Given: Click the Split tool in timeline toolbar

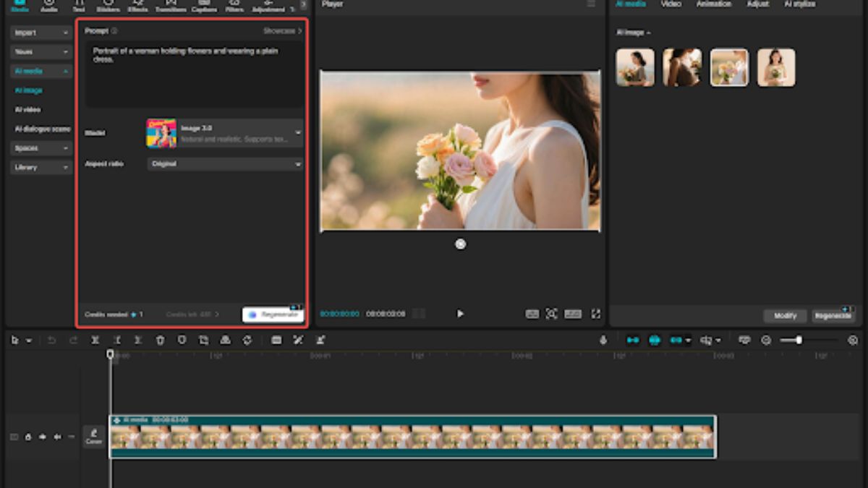Looking at the screenshot, I should click(95, 340).
